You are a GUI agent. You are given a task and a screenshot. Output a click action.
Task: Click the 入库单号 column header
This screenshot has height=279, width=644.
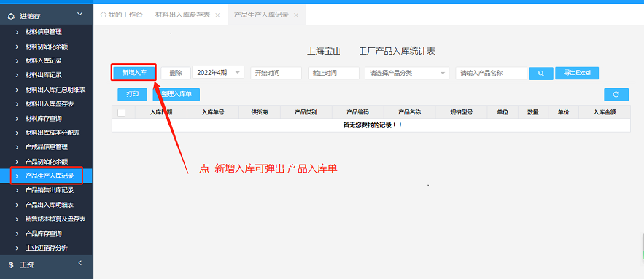tap(213, 112)
